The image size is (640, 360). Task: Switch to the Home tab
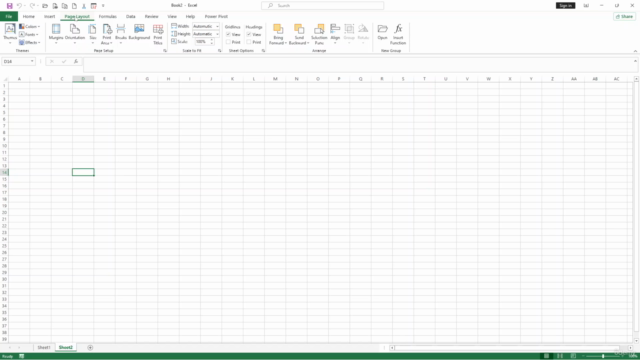pyautogui.click(x=29, y=16)
